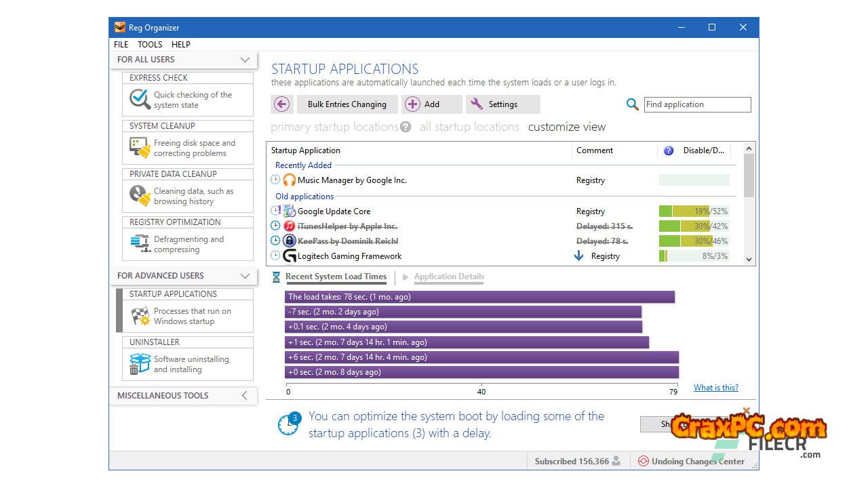Expand the Miscellaneous Tools section

[245, 396]
